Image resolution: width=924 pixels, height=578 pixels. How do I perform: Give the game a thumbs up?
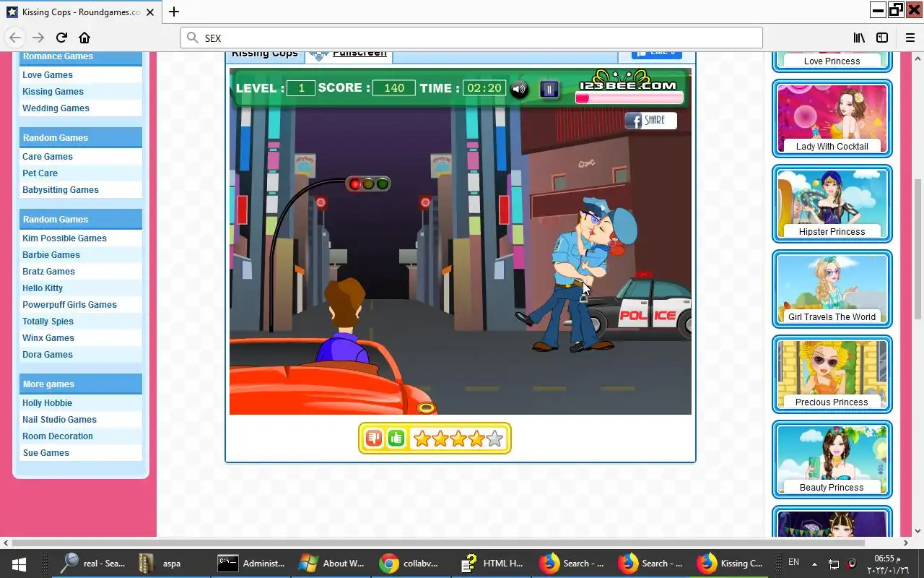pos(396,438)
